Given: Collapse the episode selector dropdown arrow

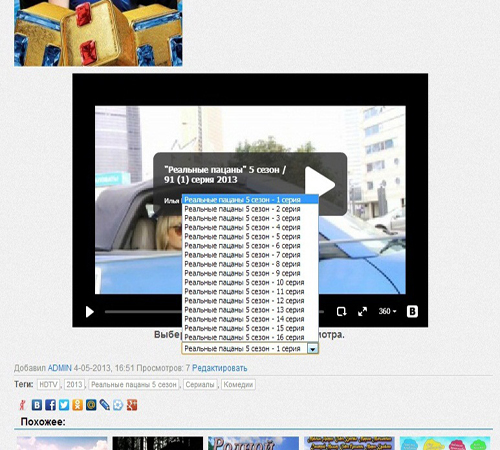Looking at the screenshot, I should pos(313,349).
